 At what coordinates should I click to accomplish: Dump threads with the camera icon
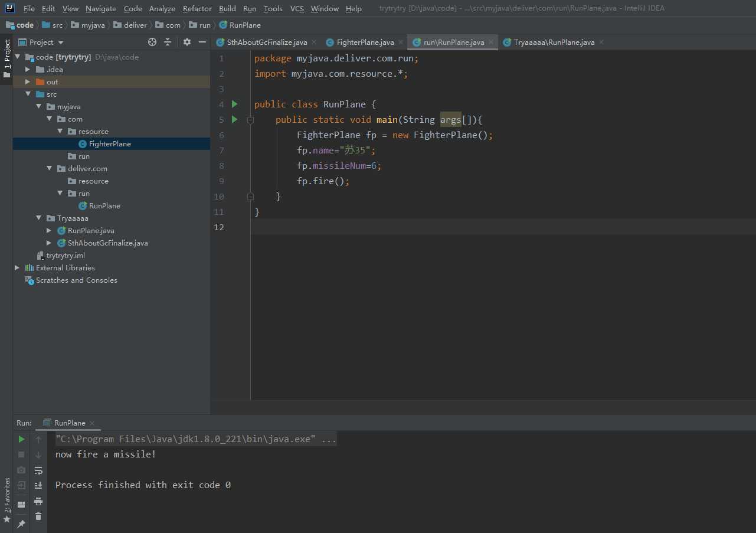pos(21,470)
